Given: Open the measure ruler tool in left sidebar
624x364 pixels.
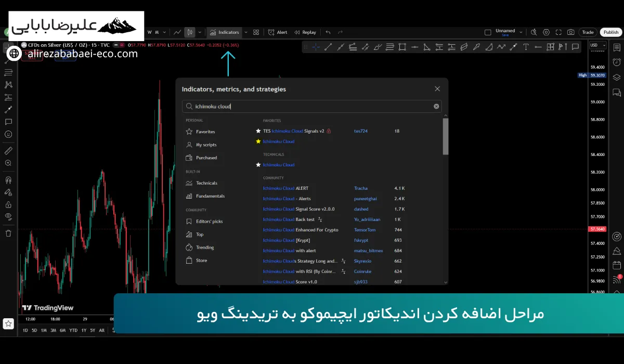Looking at the screenshot, I should click(8, 150).
